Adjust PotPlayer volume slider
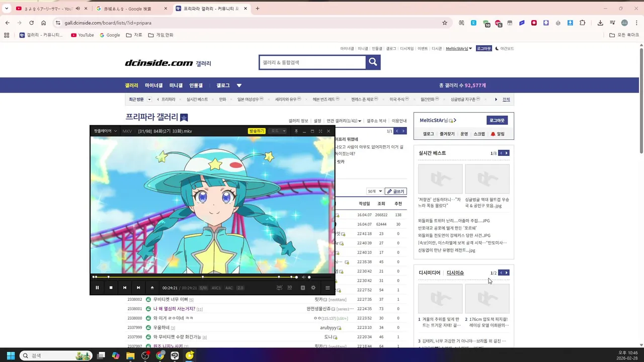Screen dimensions: 644x362 [x=320, y=277]
